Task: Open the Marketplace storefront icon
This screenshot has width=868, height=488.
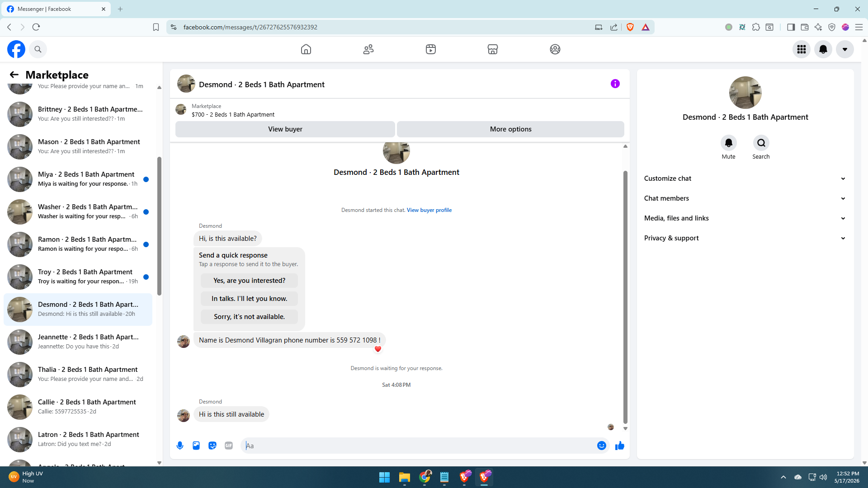Action: [x=493, y=49]
